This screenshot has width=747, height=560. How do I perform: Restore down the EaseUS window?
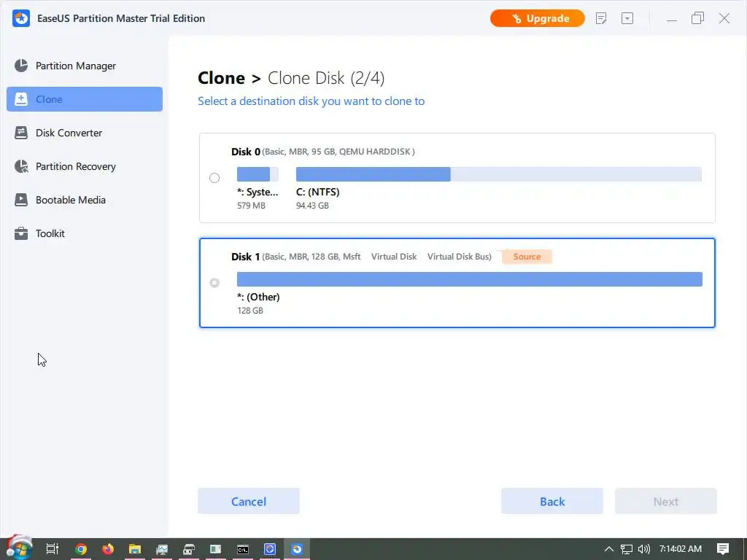coord(697,18)
